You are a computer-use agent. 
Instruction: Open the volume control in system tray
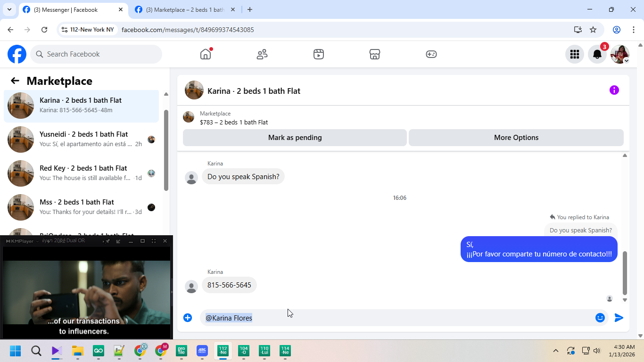597,351
